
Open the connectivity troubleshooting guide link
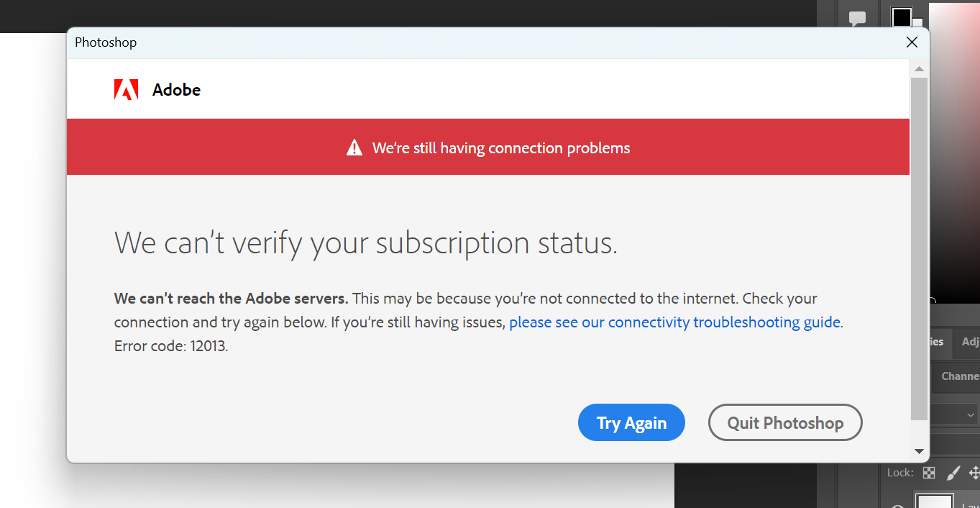click(674, 322)
